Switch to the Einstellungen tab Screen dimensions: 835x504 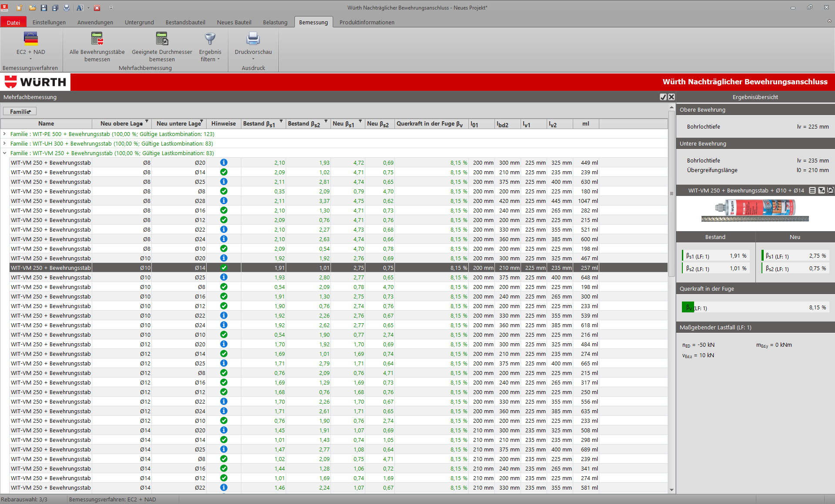pos(49,22)
